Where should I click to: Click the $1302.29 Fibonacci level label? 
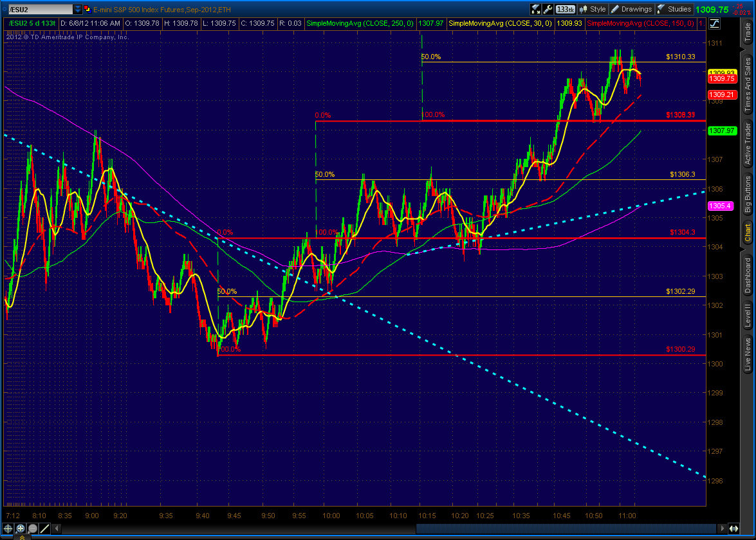pos(680,291)
